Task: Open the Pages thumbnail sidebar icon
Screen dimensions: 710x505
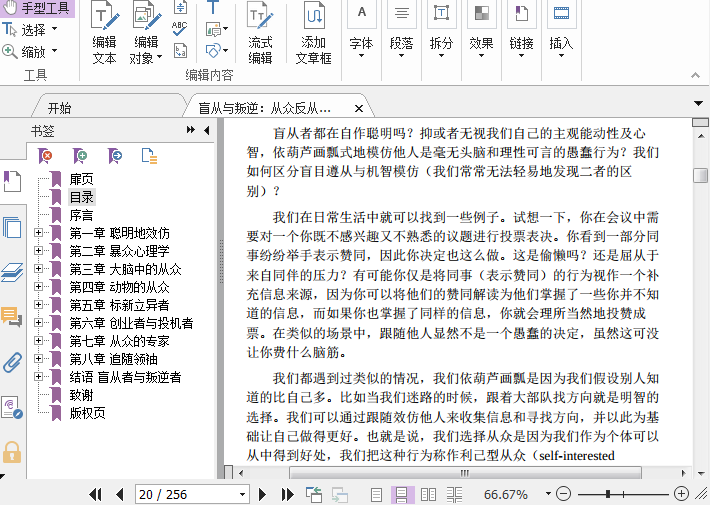Action: 12,227
